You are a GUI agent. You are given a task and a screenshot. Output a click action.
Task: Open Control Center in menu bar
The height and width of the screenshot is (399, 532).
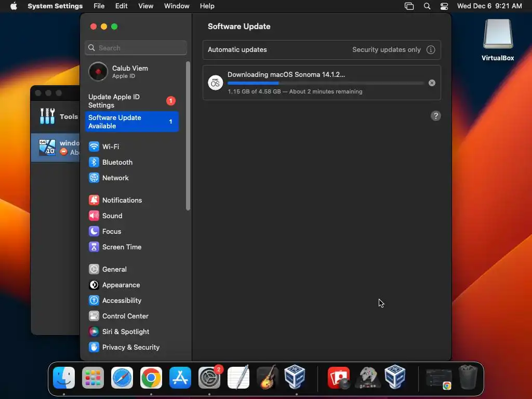pyautogui.click(x=444, y=6)
